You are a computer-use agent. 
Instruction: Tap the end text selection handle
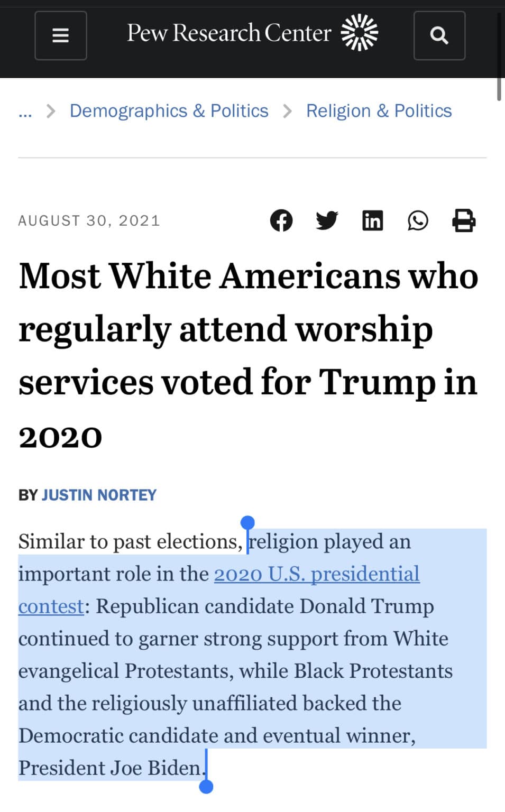(x=206, y=787)
